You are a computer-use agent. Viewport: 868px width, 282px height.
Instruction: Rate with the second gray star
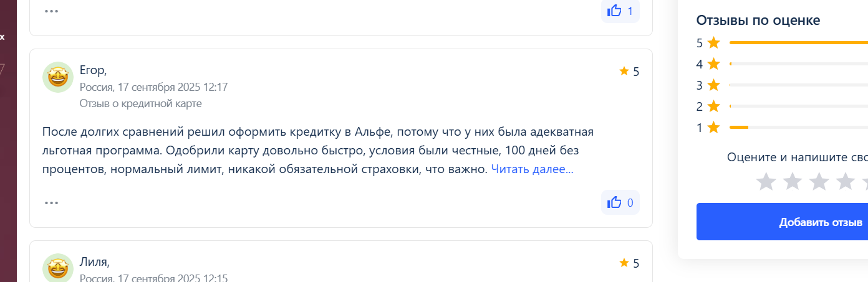pos(793,182)
